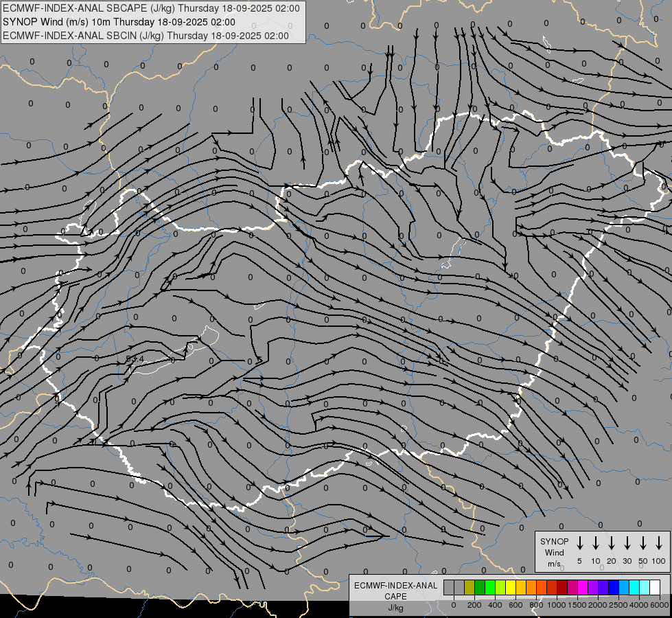Click the SYNOP Wind m/s legend label

pos(554,552)
